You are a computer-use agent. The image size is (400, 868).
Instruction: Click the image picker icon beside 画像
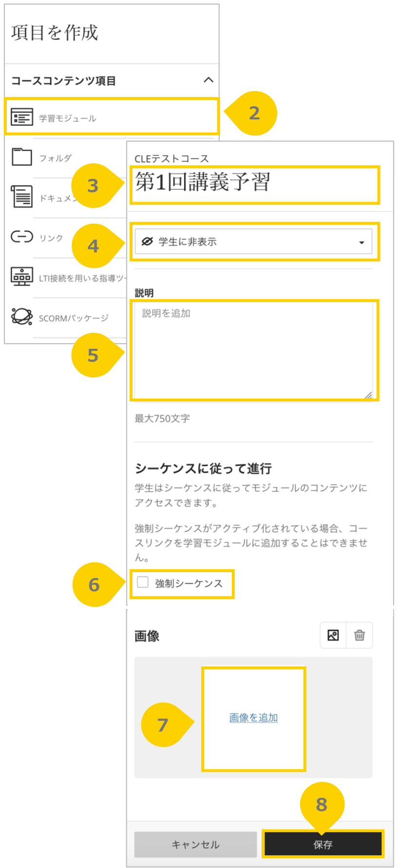pos(333,635)
